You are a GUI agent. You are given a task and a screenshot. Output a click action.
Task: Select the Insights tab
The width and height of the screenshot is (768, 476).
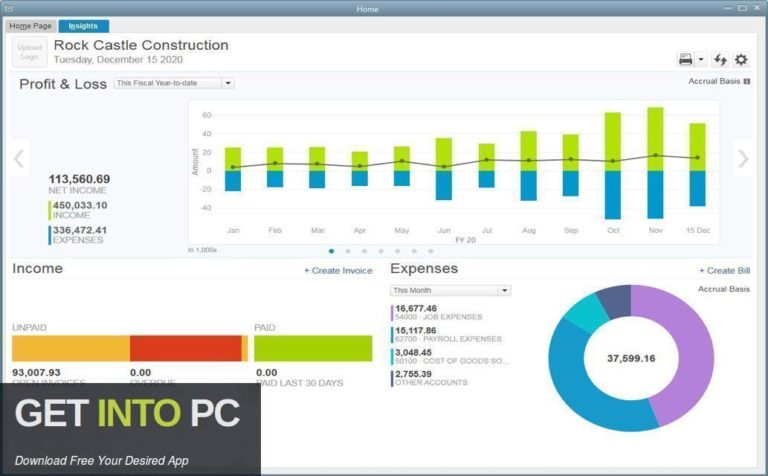83,26
